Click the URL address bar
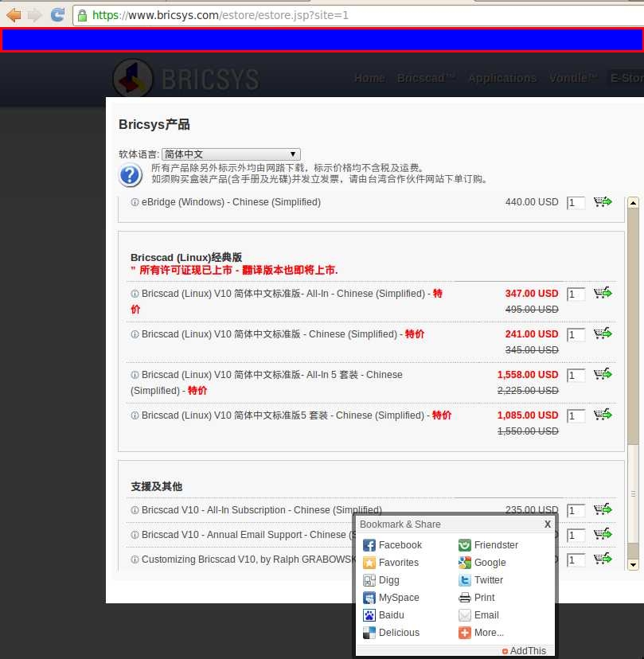The width and height of the screenshot is (644, 659). tap(357, 16)
